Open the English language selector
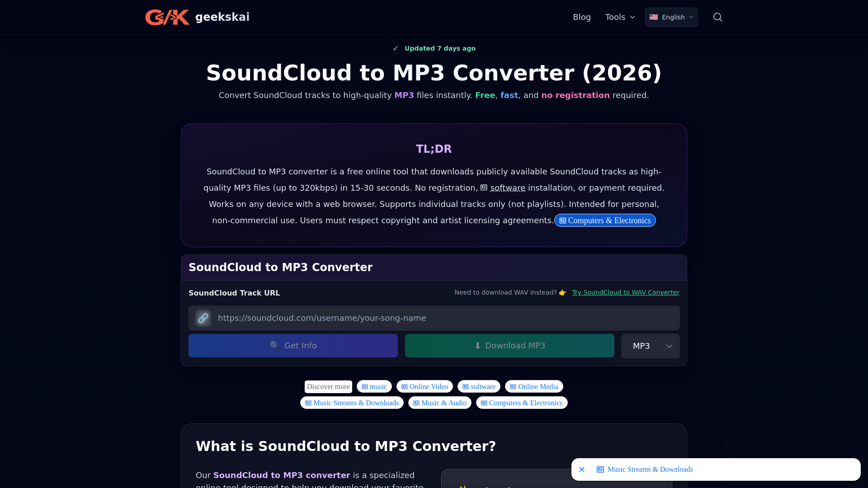The width and height of the screenshot is (868, 488). coord(671,17)
